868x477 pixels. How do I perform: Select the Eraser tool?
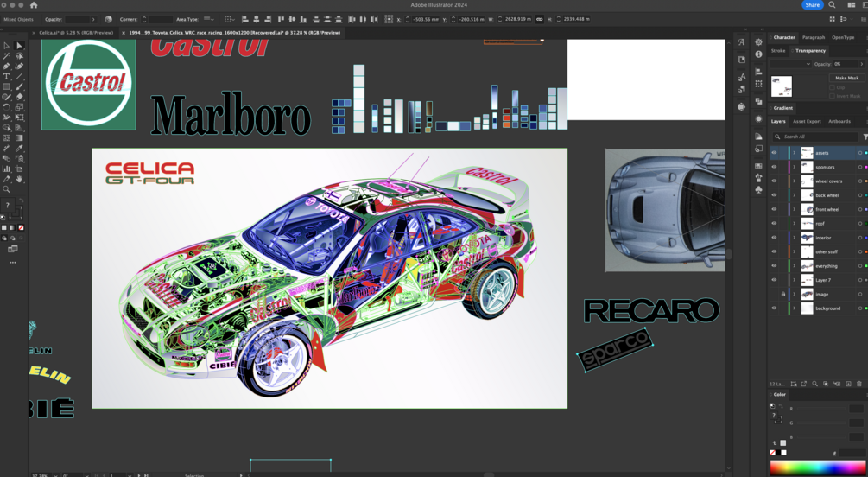19,97
